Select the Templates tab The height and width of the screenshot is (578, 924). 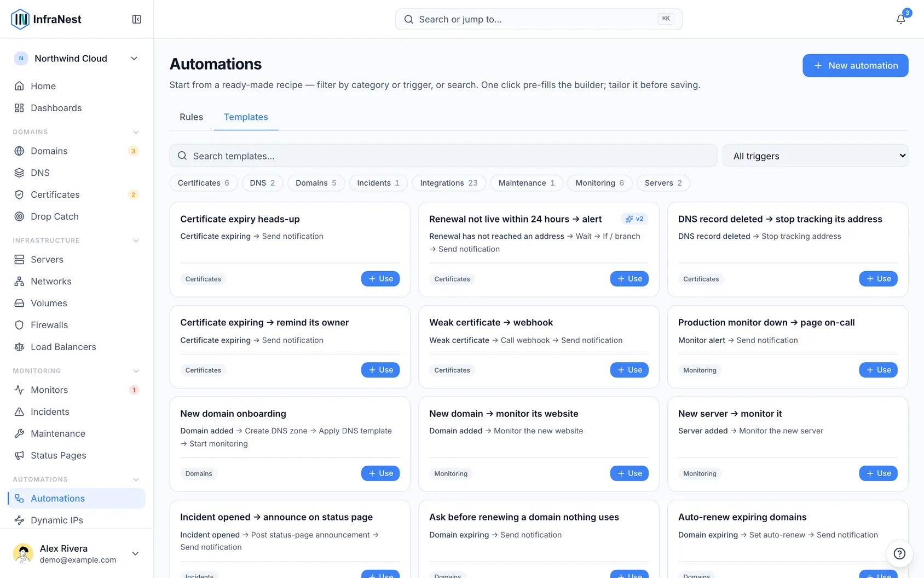[246, 117]
